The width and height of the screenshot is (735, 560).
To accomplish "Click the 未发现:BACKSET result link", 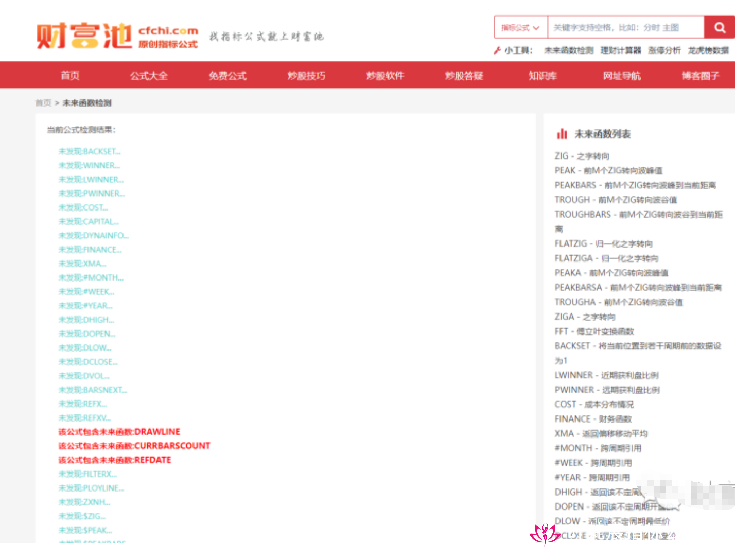I will pyautogui.click(x=90, y=151).
